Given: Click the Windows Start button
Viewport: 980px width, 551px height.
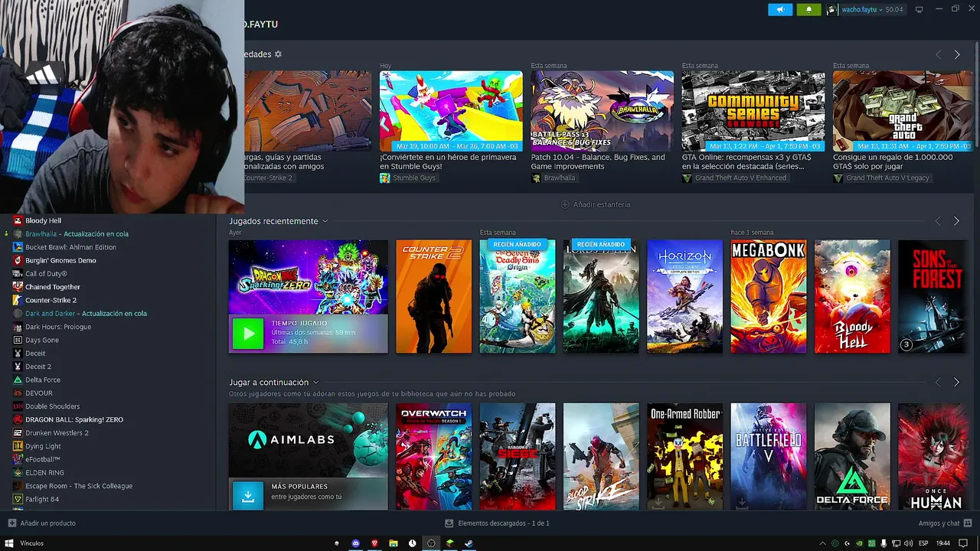Looking at the screenshot, I should [x=10, y=543].
